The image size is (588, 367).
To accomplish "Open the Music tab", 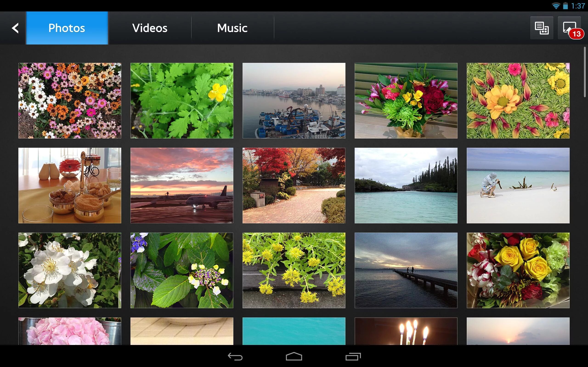I will [x=232, y=28].
